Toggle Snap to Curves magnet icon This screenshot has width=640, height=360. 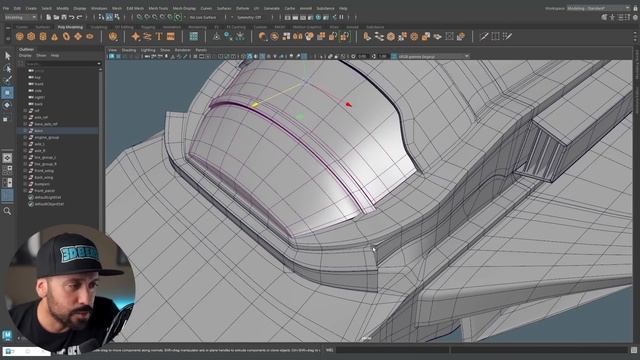pos(147,17)
